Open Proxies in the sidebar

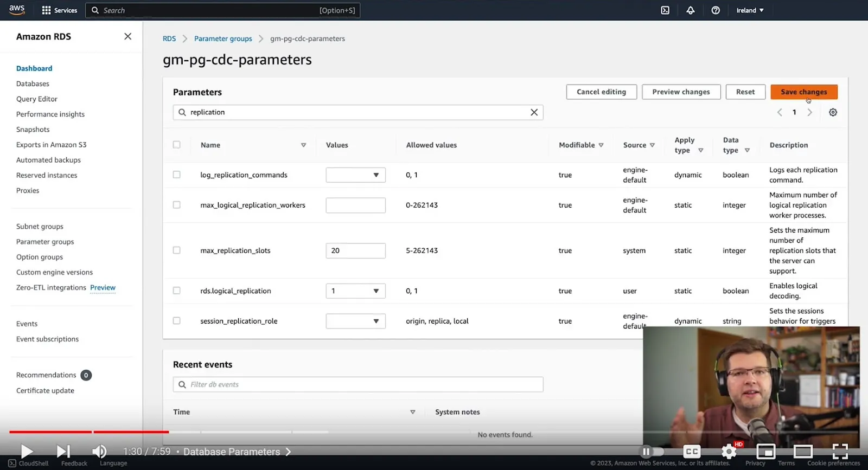point(28,190)
